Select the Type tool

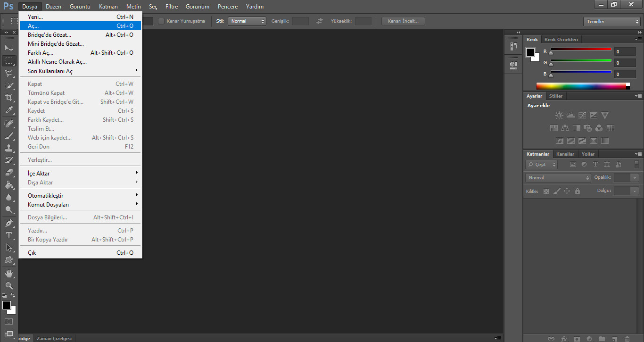coord(9,235)
